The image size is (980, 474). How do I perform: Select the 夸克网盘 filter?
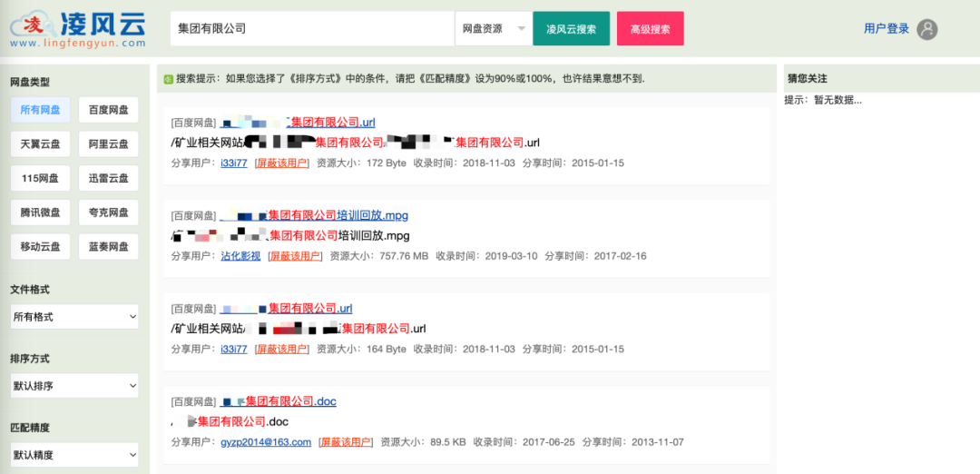click(x=109, y=212)
